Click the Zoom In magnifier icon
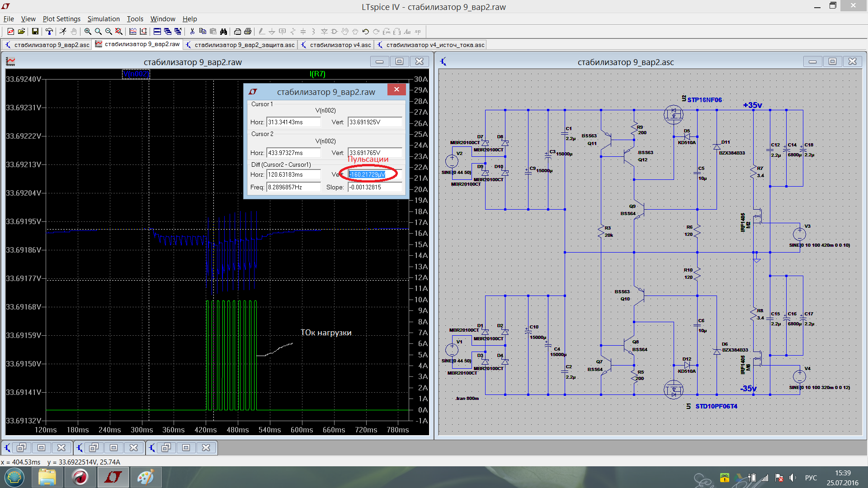 [x=88, y=32]
